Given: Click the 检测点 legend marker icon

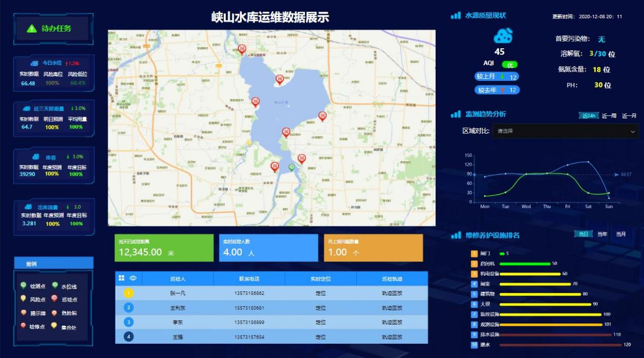Looking at the screenshot, I should point(23,286).
